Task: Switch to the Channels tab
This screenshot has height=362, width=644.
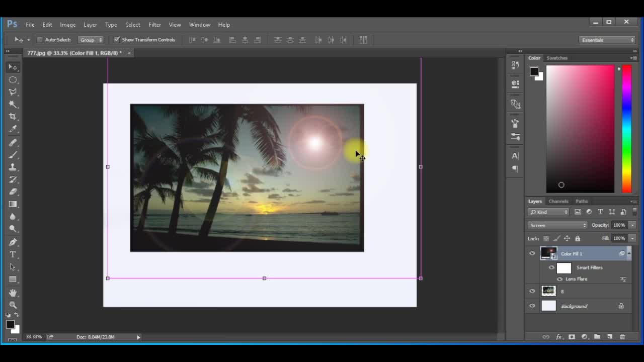Action: (x=558, y=201)
